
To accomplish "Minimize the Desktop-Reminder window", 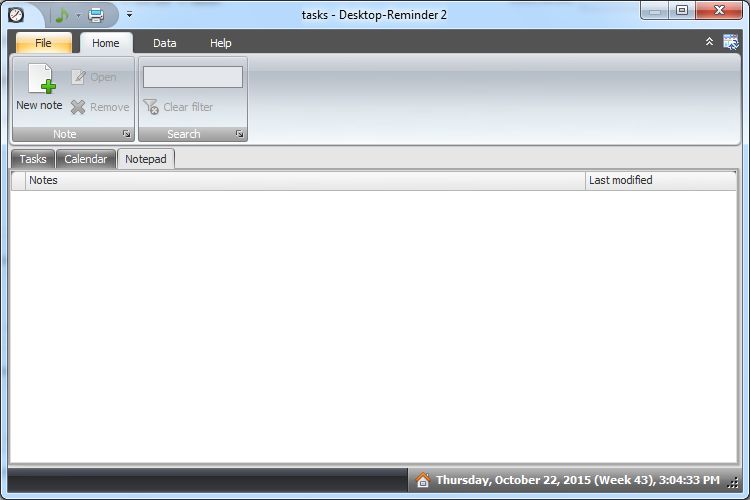I will click(x=655, y=10).
